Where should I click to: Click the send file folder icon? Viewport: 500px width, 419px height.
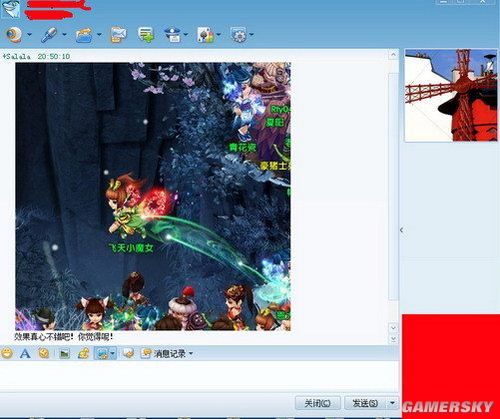(x=84, y=35)
